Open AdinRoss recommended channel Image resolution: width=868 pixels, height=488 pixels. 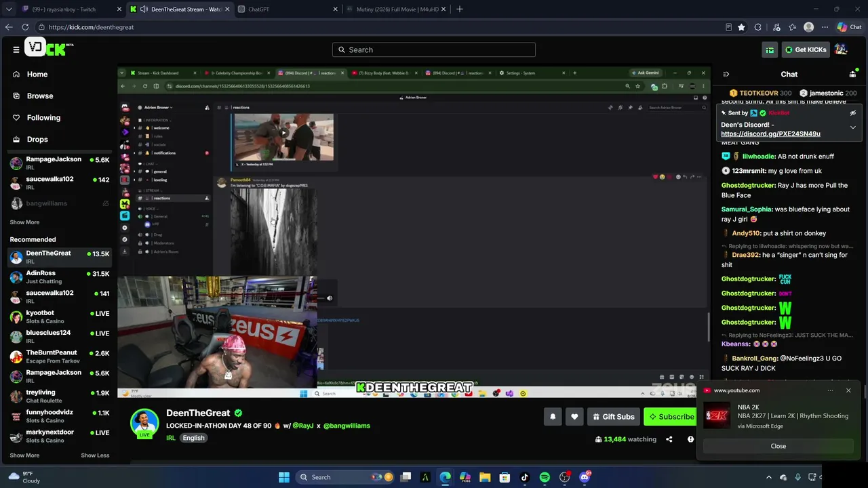point(60,277)
